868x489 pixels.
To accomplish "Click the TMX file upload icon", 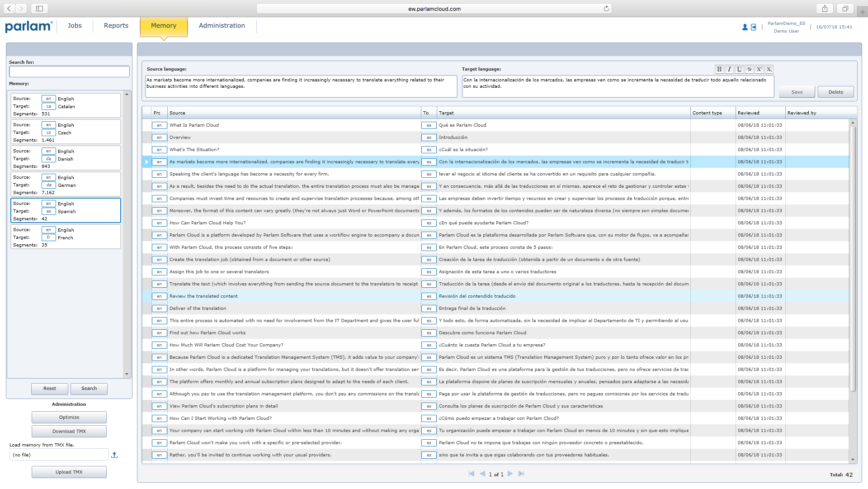I will (114, 455).
